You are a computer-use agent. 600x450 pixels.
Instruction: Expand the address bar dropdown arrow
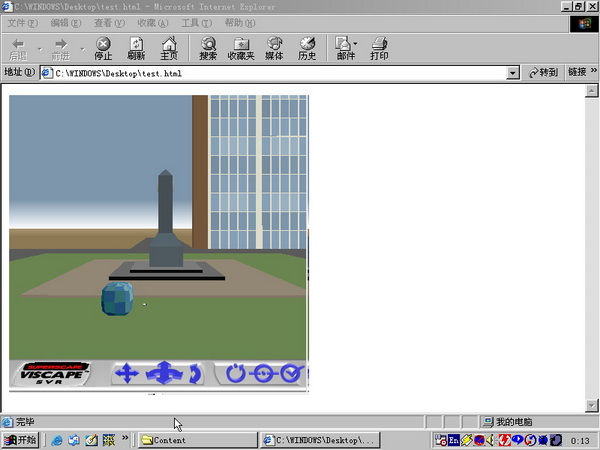(x=512, y=73)
